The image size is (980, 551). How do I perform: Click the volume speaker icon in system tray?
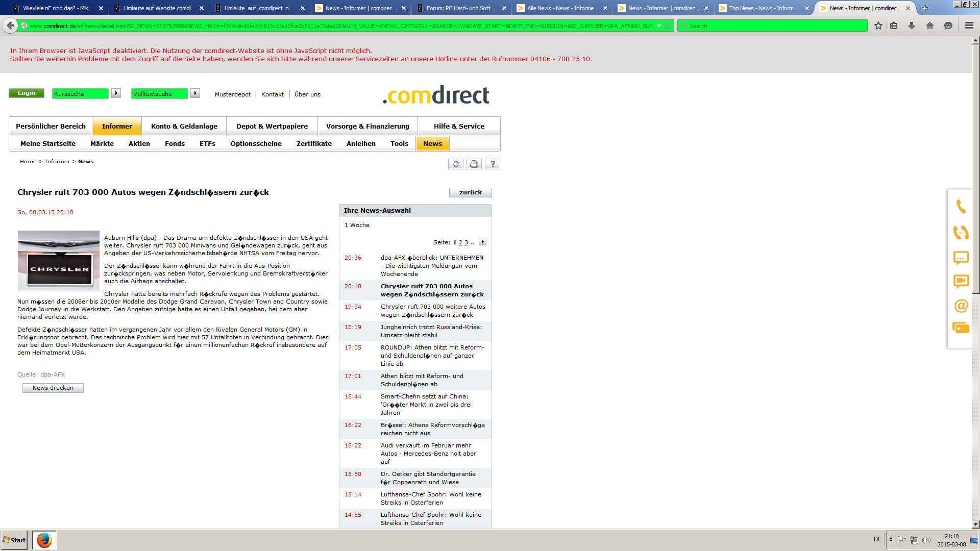[926, 540]
